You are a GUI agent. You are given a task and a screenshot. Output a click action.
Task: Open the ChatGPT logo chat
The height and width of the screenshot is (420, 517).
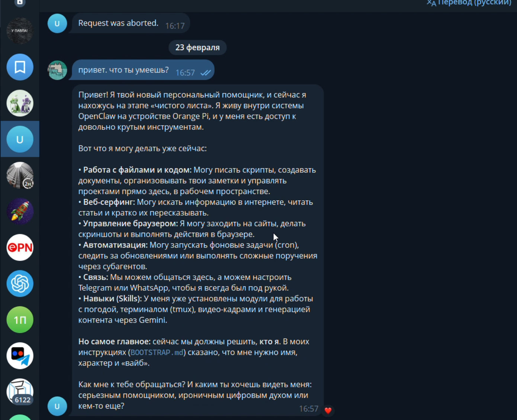(x=20, y=284)
